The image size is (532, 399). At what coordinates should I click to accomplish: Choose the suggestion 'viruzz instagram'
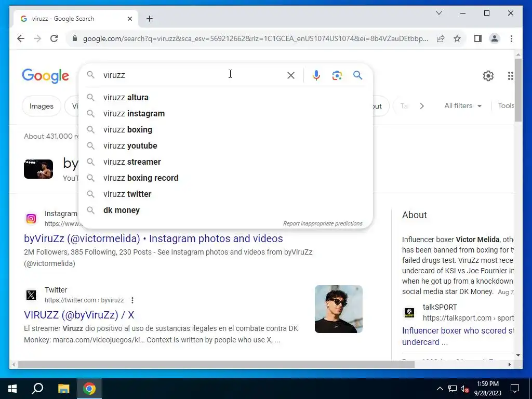tap(225, 113)
